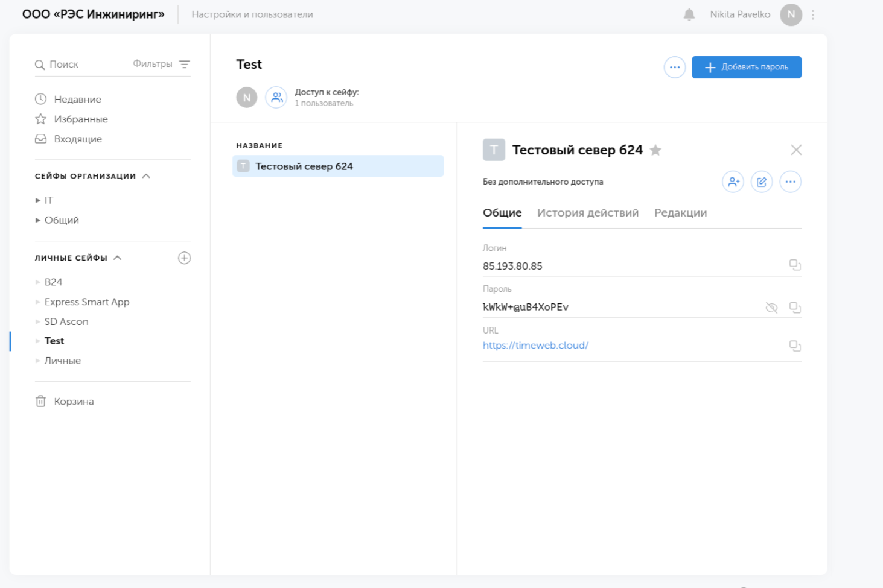The image size is (883, 588).
Task: Mark Тестовый север 624 as favorite
Action: tap(655, 150)
